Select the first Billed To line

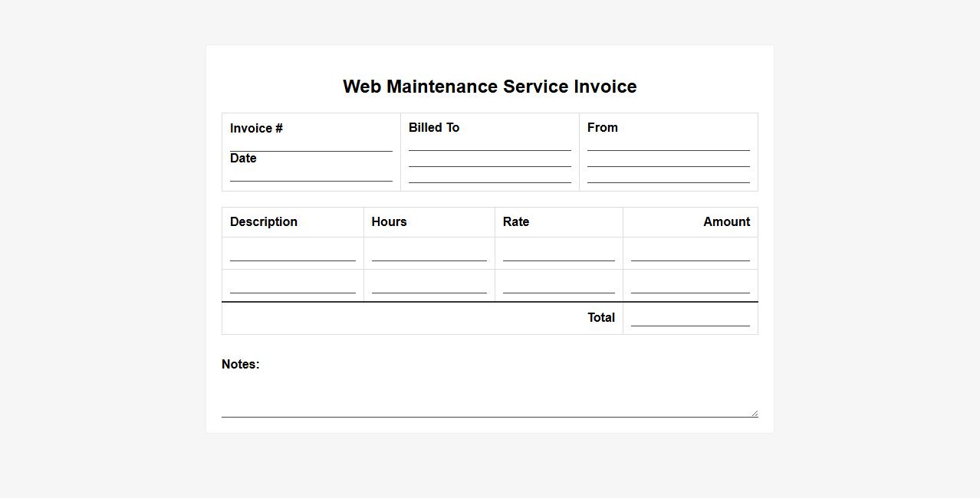point(489,143)
